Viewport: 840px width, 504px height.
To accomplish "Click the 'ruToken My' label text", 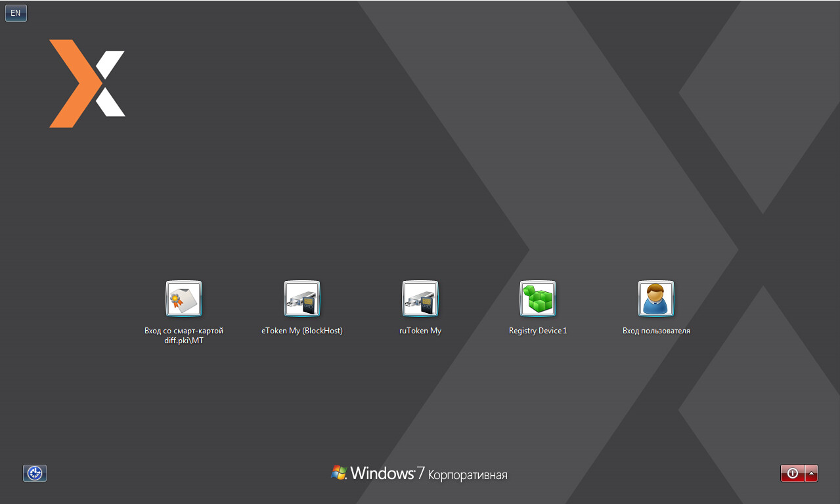I will tap(420, 331).
